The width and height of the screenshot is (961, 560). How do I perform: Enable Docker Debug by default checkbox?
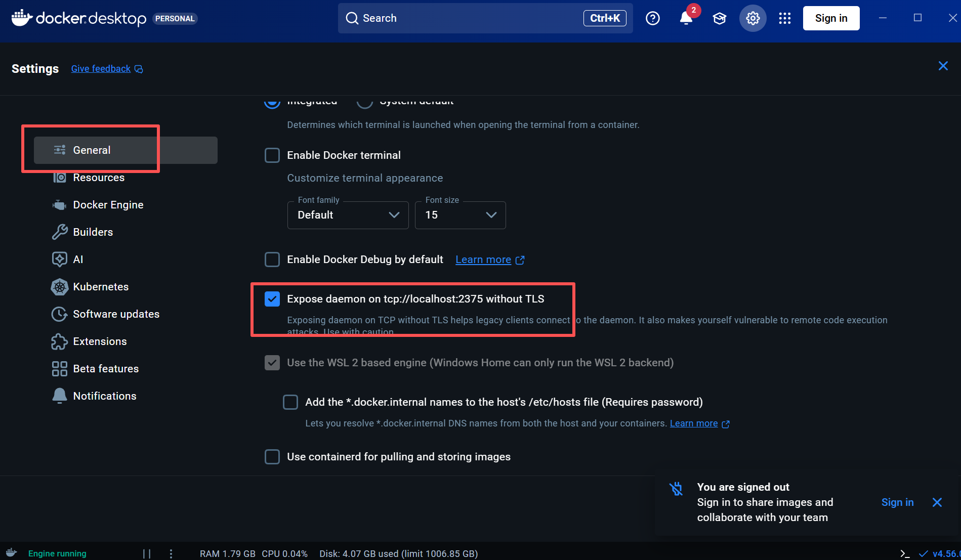(272, 260)
